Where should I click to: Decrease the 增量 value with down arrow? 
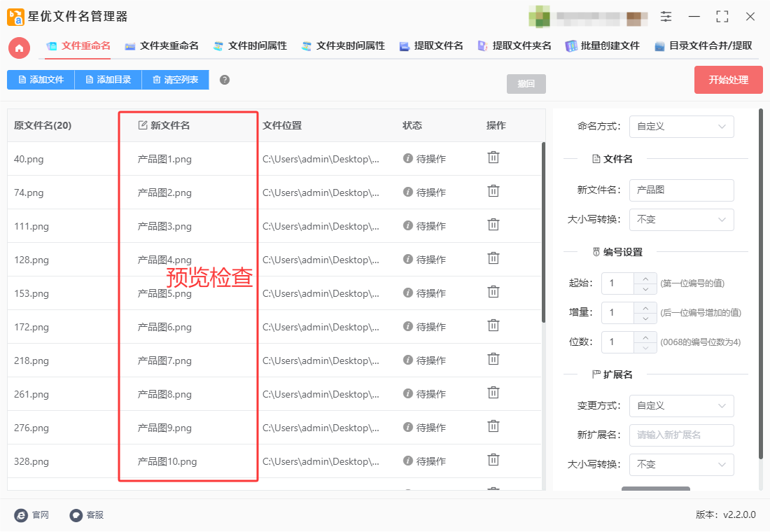click(x=645, y=318)
